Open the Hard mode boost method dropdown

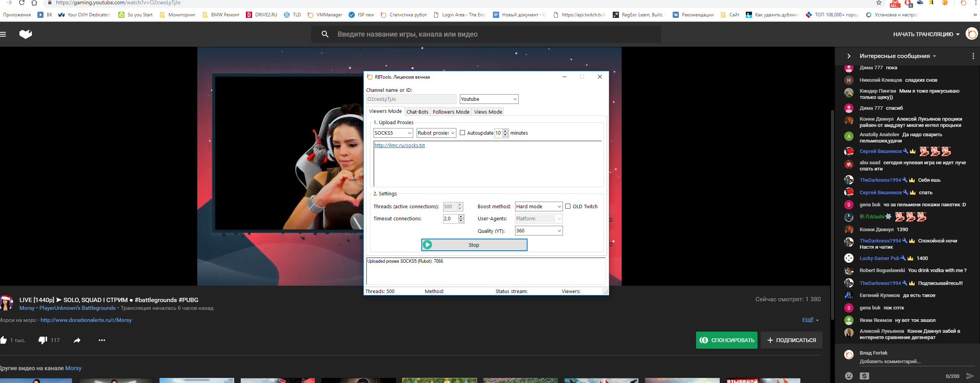(538, 207)
